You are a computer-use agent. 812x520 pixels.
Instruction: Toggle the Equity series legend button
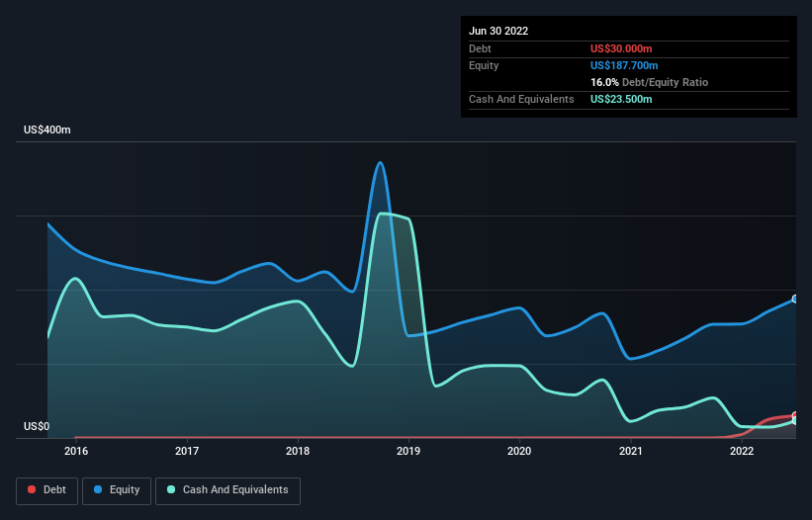click(117, 490)
